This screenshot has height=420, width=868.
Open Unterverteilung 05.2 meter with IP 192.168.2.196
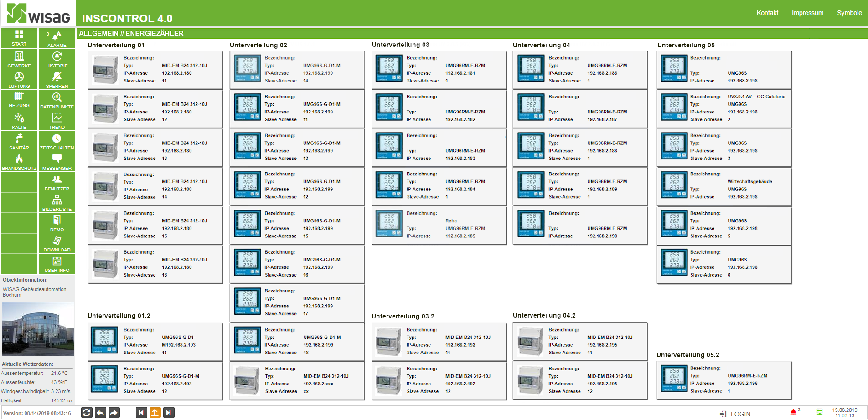[724, 380]
